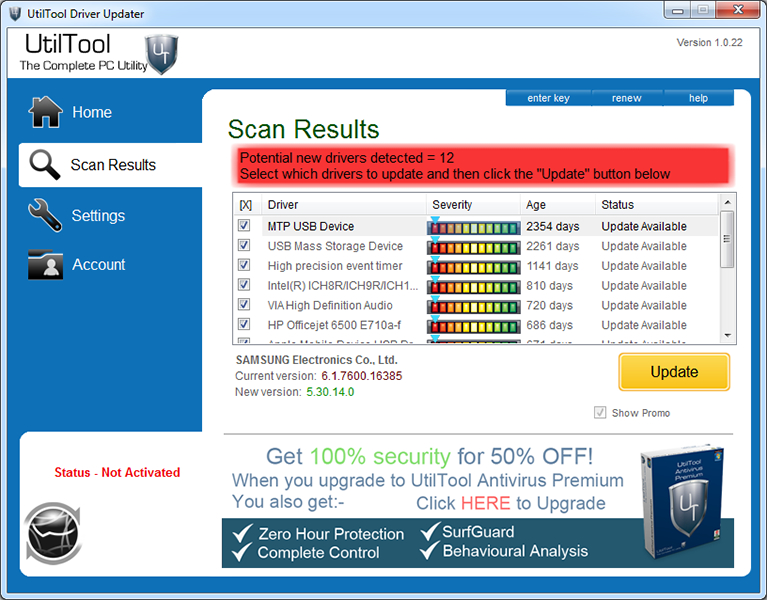Image resolution: width=767 pixels, height=600 pixels.
Task: Select High precision event timer name
Action: (335, 266)
